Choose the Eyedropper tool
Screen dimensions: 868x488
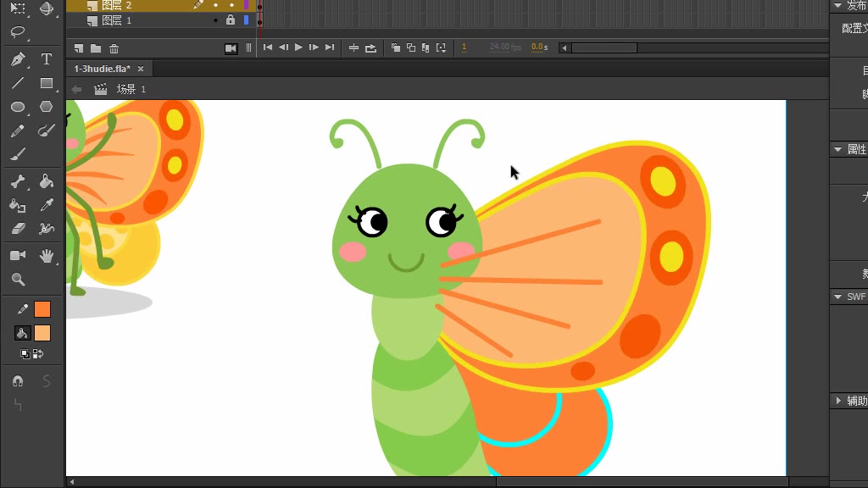click(x=47, y=205)
